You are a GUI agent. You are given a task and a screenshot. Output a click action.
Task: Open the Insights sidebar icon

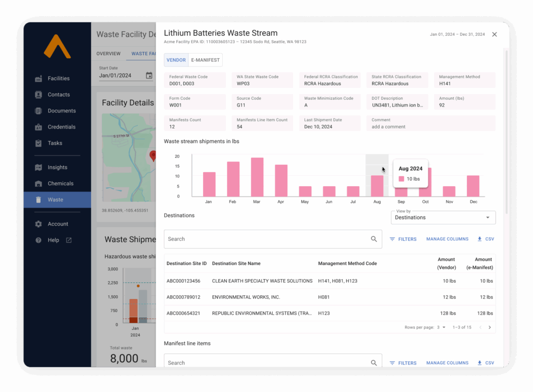[39, 167]
